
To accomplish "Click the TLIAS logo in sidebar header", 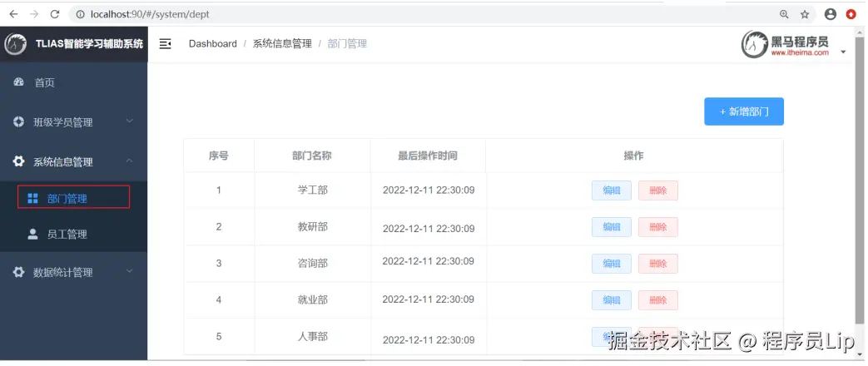I will [x=16, y=44].
